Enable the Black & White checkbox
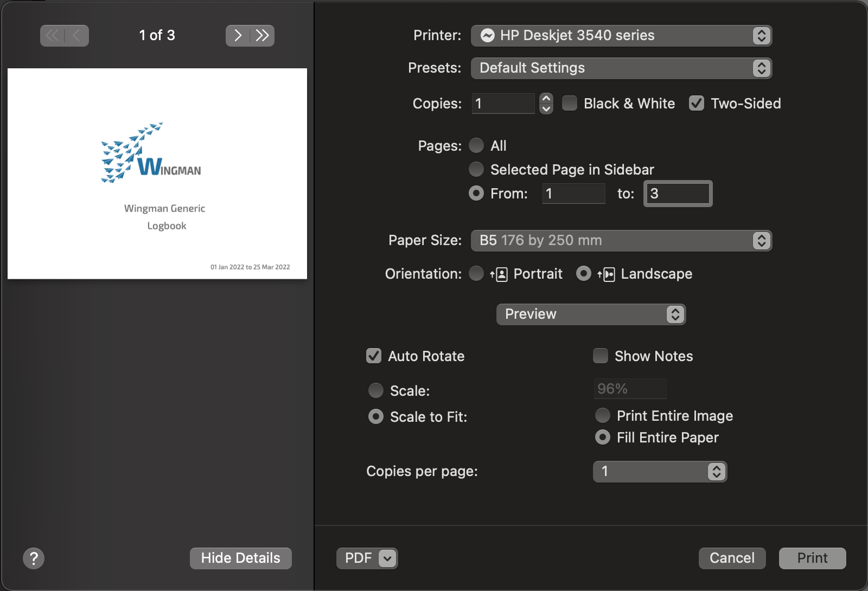This screenshot has width=868, height=591. [x=570, y=104]
